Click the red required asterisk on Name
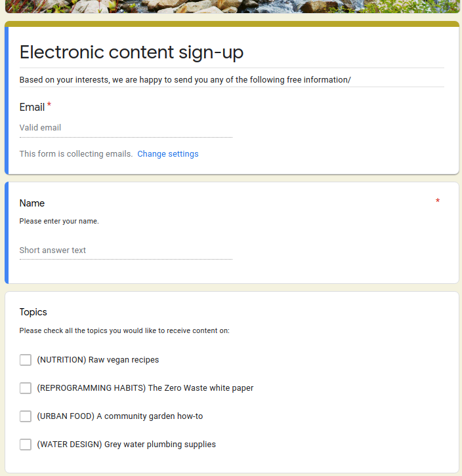This screenshot has height=476, width=462. 438,201
